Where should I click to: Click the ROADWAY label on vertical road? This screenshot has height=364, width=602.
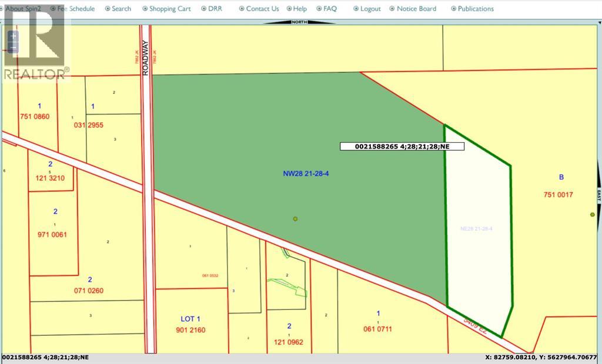pyautogui.click(x=145, y=58)
